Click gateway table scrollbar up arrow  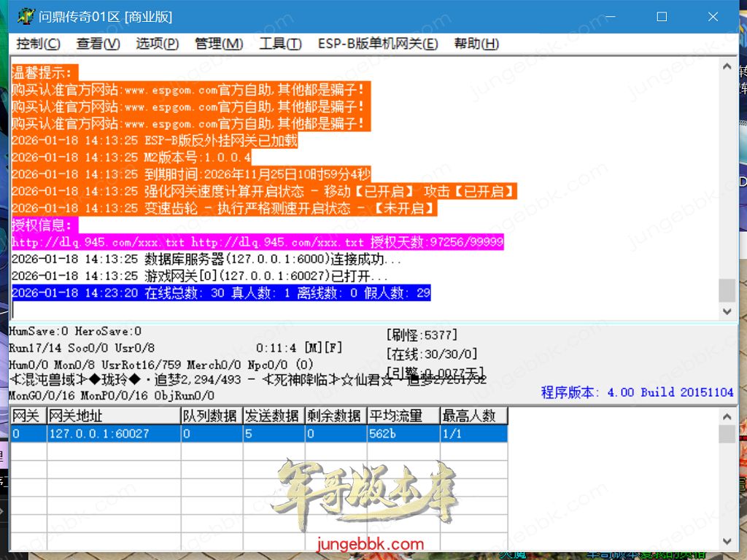727,416
